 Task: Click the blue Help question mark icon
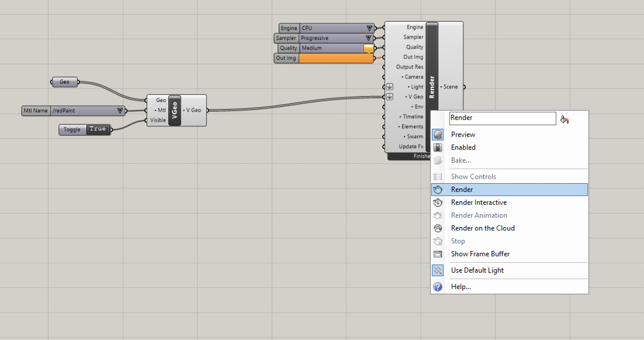click(x=437, y=287)
